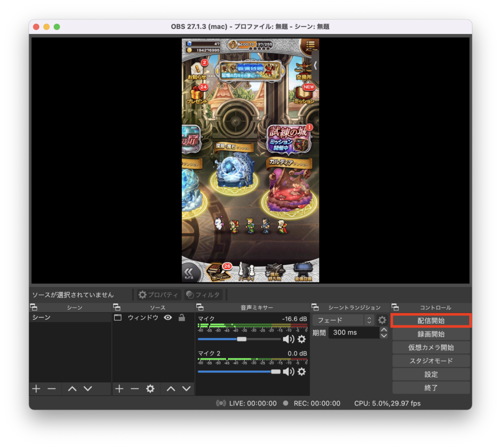Click the マイク 2 channel label

pos(209,353)
